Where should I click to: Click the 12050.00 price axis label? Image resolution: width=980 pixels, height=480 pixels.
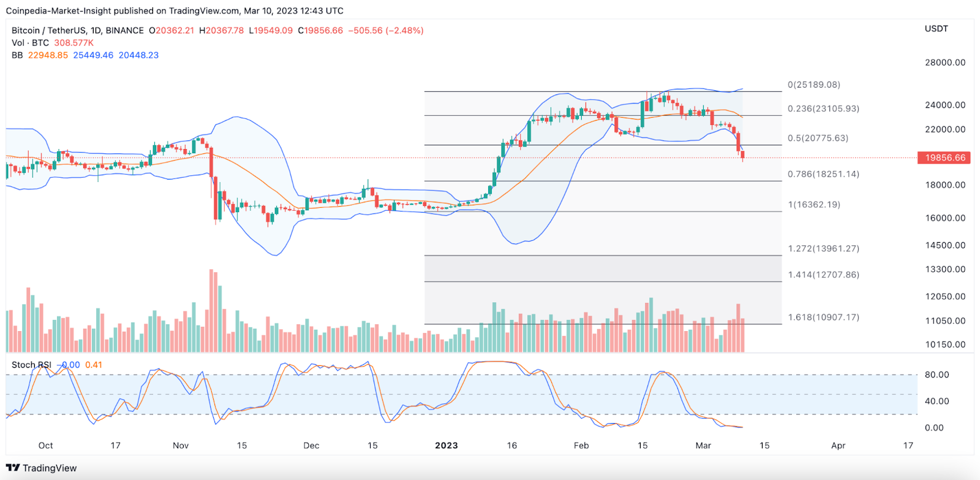coord(945,296)
